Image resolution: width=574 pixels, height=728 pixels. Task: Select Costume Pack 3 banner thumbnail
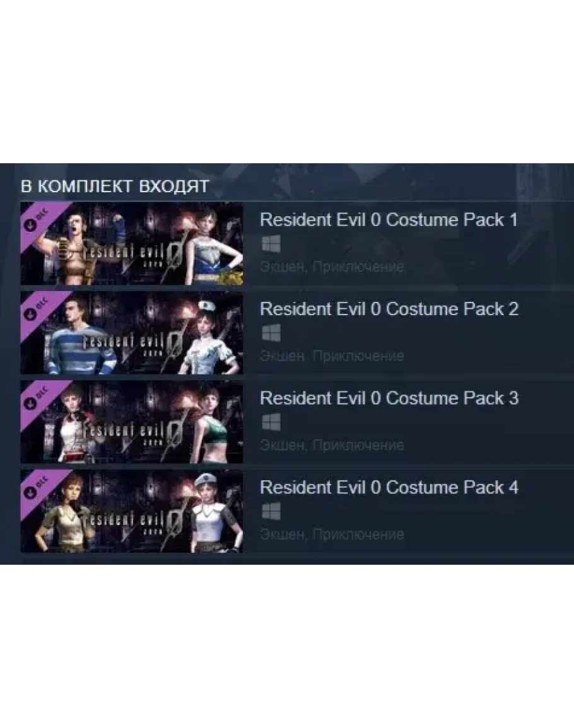click(x=132, y=422)
